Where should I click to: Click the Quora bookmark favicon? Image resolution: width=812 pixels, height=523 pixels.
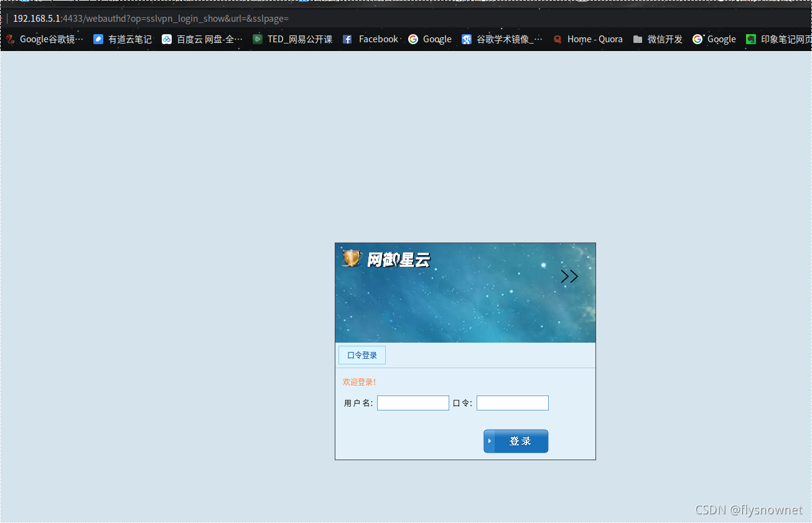pyautogui.click(x=558, y=39)
